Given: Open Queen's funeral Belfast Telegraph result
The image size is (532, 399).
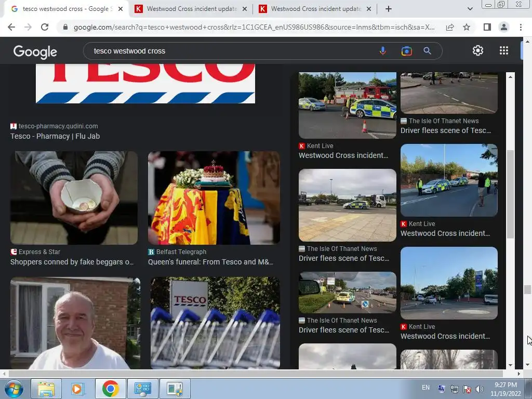Looking at the screenshot, I should click(x=211, y=262).
